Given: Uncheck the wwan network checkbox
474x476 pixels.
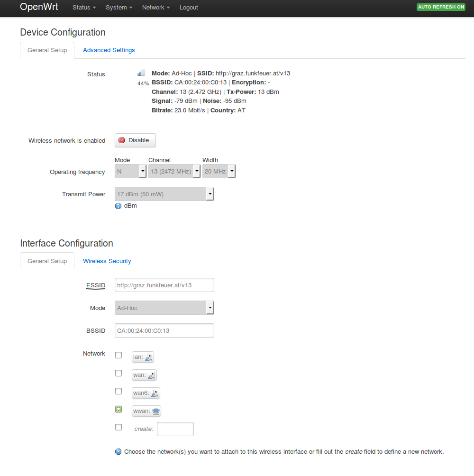Looking at the screenshot, I should pyautogui.click(x=118, y=409).
